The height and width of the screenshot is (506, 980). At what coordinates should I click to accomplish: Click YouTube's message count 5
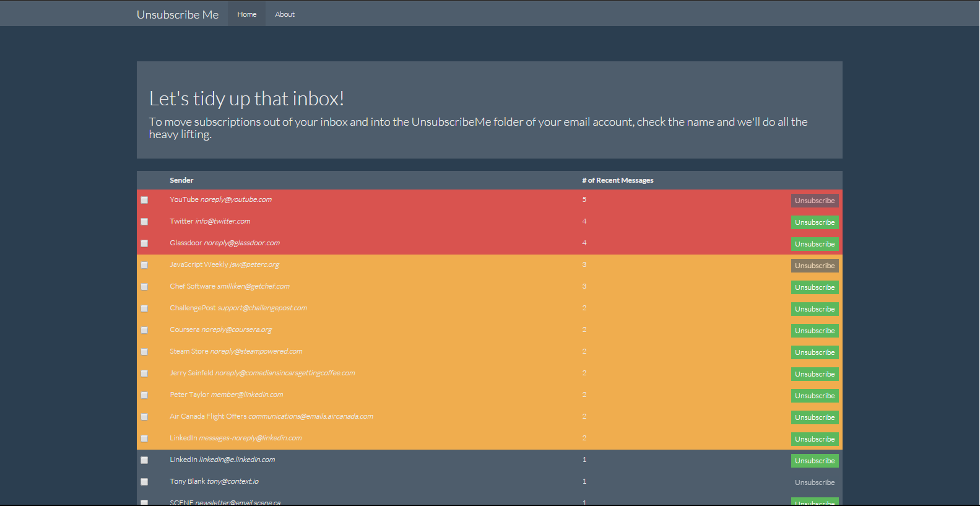[584, 199]
